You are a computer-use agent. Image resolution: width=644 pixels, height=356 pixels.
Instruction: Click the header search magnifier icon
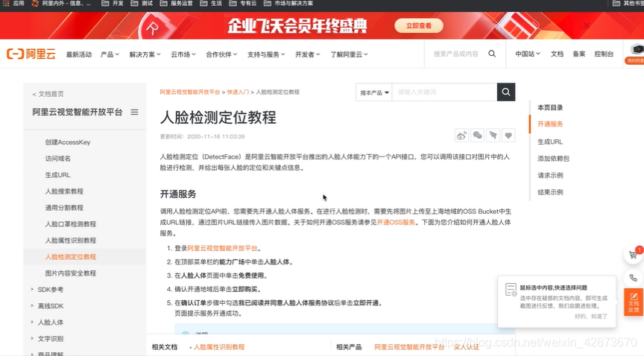pyautogui.click(x=492, y=54)
